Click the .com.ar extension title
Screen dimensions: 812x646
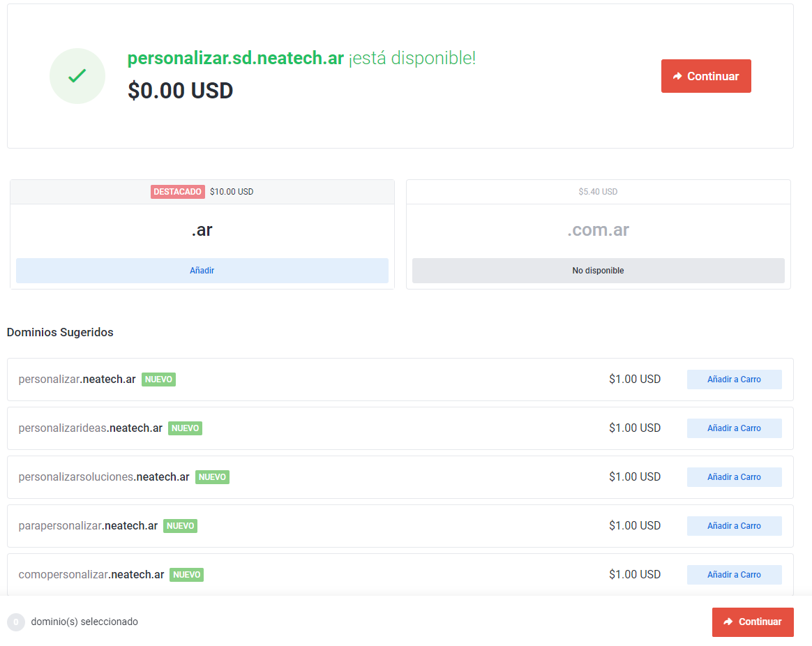(598, 230)
